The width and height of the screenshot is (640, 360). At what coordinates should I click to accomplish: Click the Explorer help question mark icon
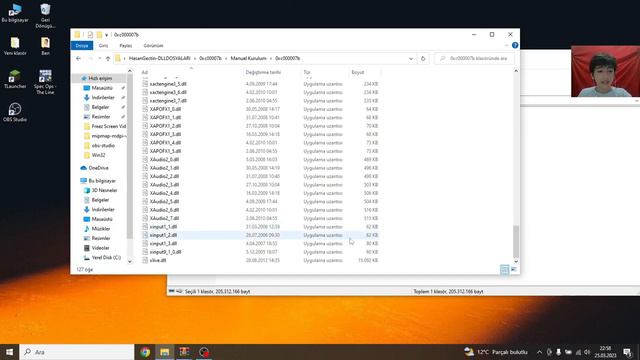[515, 45]
